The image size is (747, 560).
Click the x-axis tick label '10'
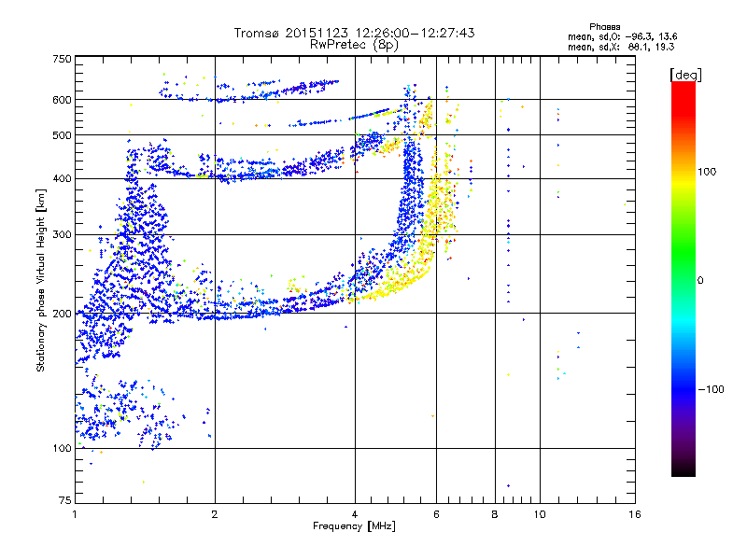540,514
